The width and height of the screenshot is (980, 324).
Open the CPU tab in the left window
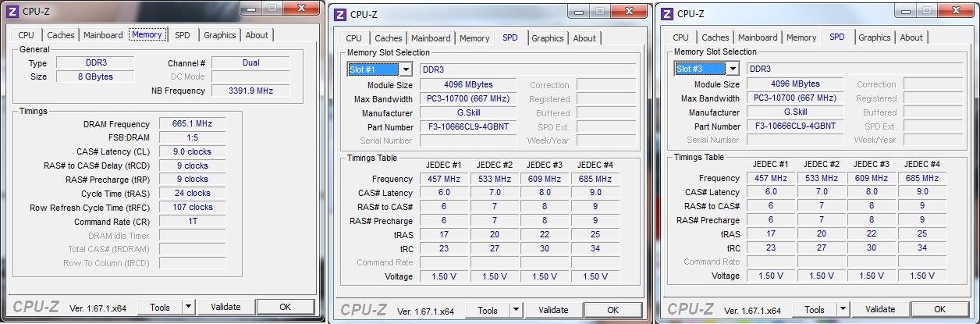pos(26,35)
